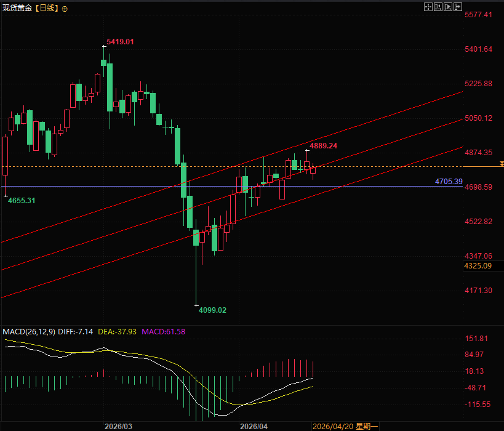Click the 4347.06 price axis label
Image resolution: width=504 pixels, height=431 pixels.
478,256
